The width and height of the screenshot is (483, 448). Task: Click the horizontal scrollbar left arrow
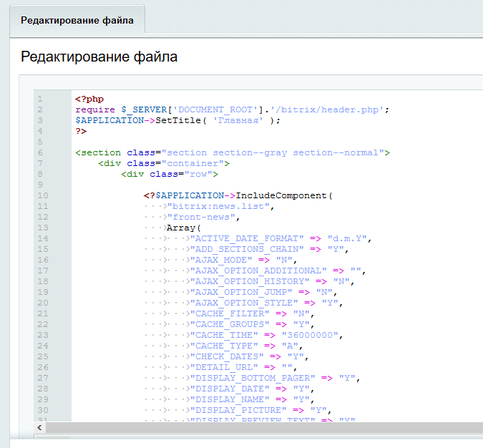click(40, 427)
